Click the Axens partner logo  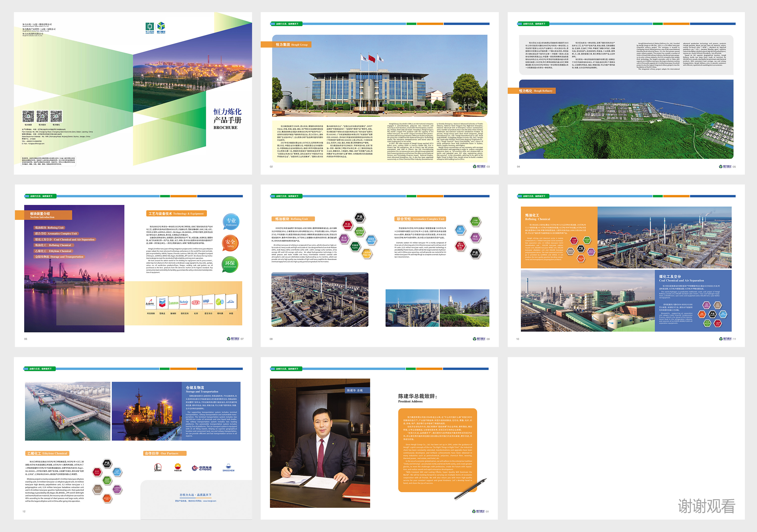click(x=150, y=302)
